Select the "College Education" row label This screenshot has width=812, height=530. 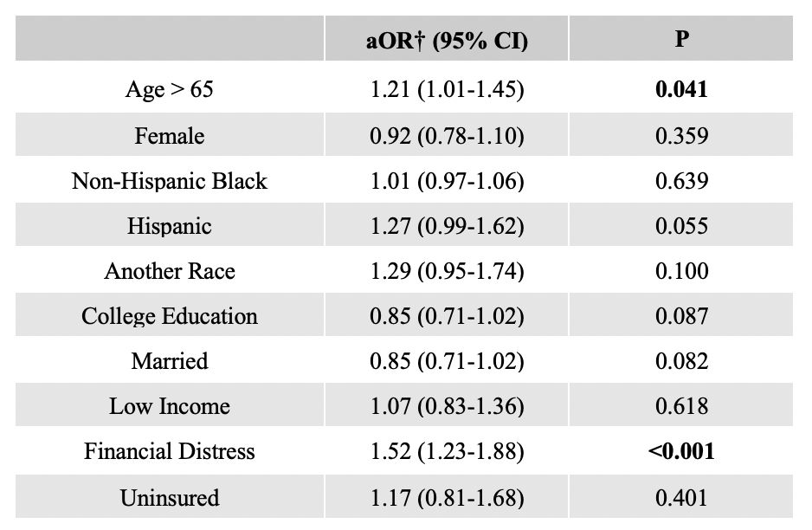click(x=170, y=316)
